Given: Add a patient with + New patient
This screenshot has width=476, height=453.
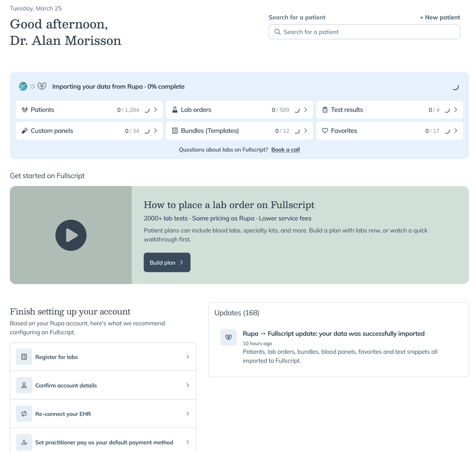Looking at the screenshot, I should 440,17.
